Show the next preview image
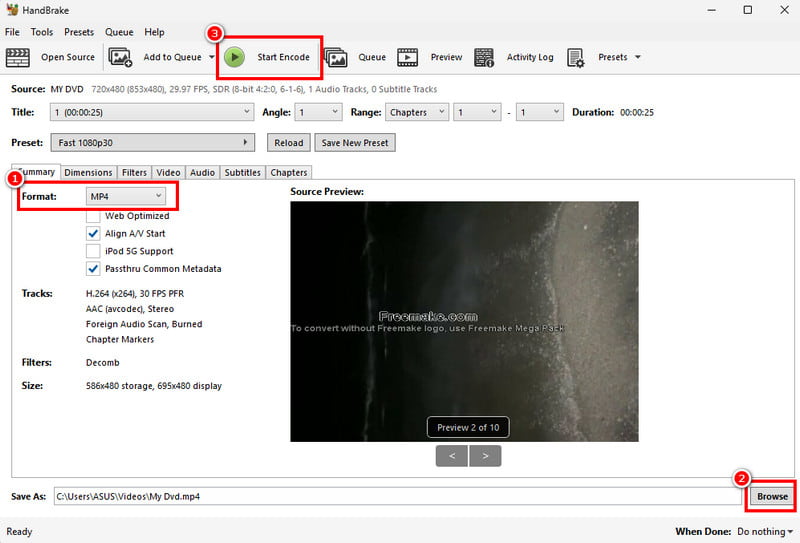 [485, 456]
